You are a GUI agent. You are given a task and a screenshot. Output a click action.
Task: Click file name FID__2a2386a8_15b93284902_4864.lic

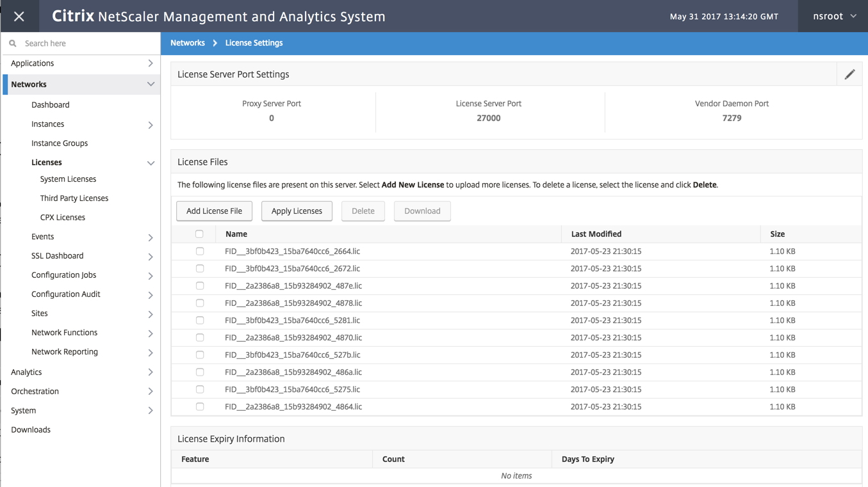click(x=293, y=407)
